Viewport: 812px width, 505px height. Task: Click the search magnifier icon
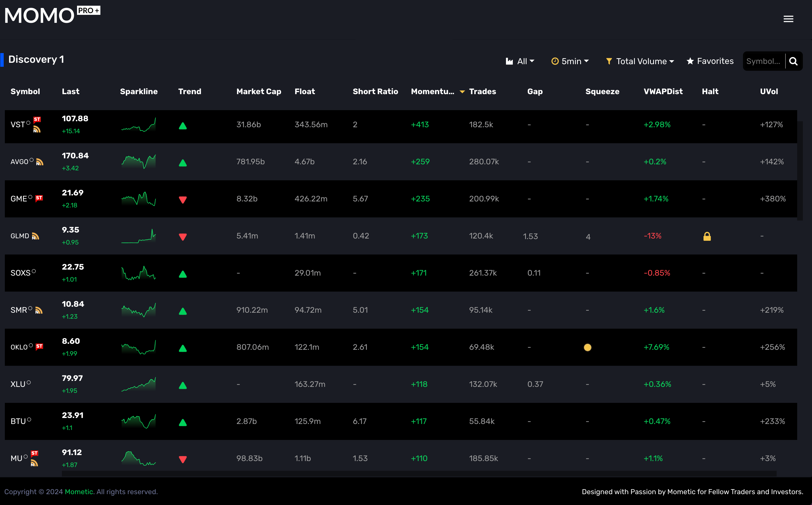pos(793,61)
